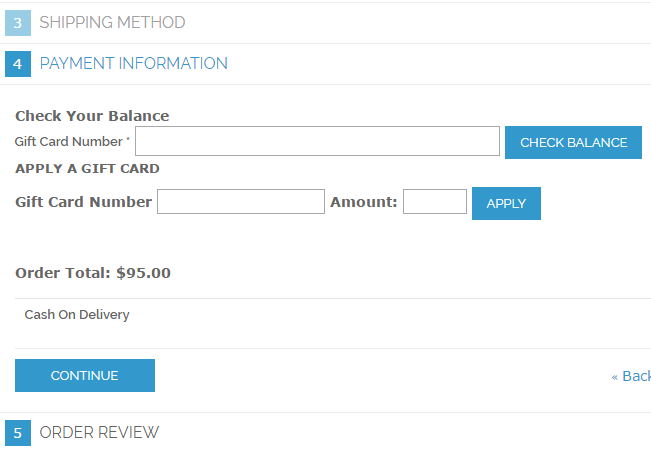Click the step 4 number badge
The image size is (651, 454).
tap(18, 64)
